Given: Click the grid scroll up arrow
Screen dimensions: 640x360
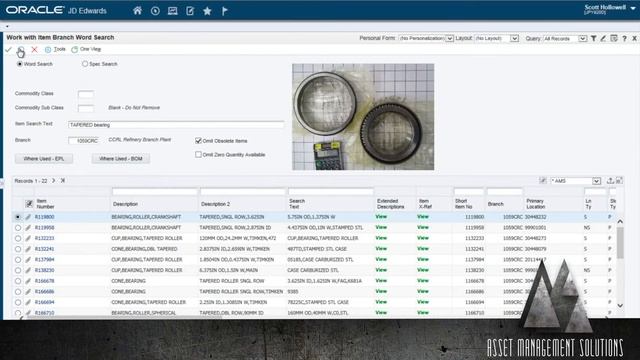Looking at the screenshot, I should pos(620,222).
